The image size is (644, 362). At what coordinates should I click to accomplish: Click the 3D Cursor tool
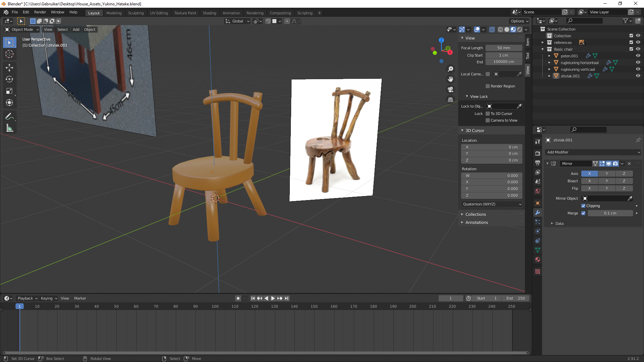9,54
